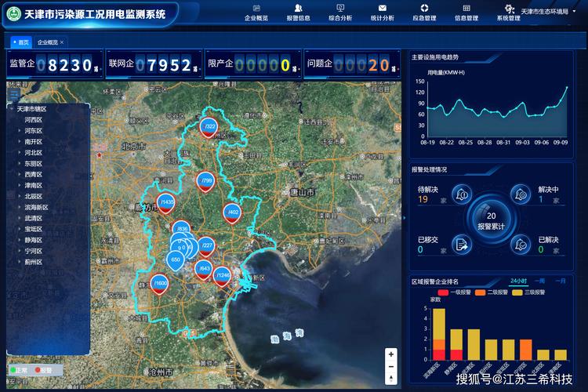
Task: Close the 企业概览 tab
Action: (62, 42)
